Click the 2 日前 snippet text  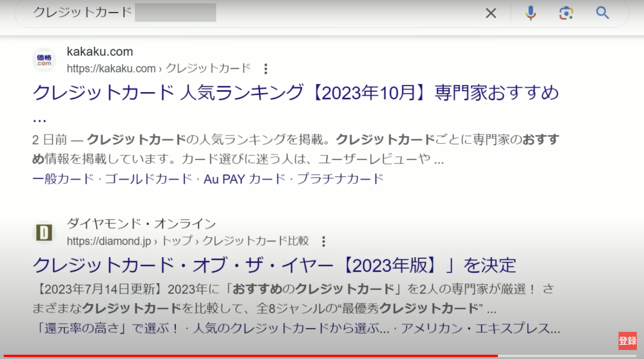tap(50, 139)
